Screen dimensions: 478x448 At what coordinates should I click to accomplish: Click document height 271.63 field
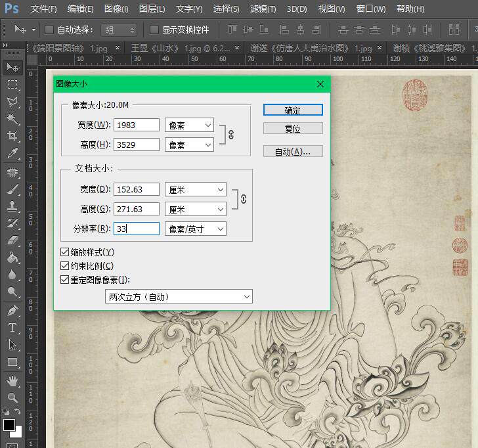pos(137,209)
